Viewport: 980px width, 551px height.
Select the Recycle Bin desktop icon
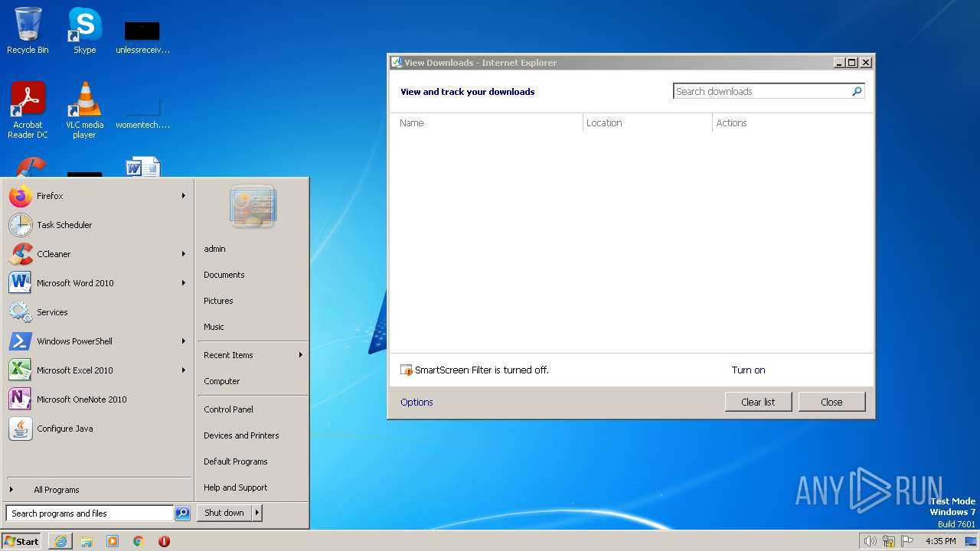28,31
